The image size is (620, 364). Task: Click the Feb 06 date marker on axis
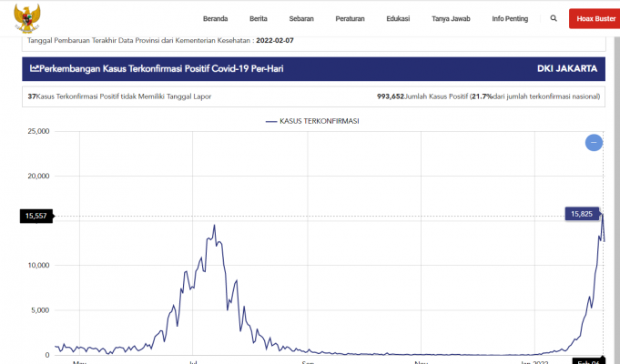586,360
